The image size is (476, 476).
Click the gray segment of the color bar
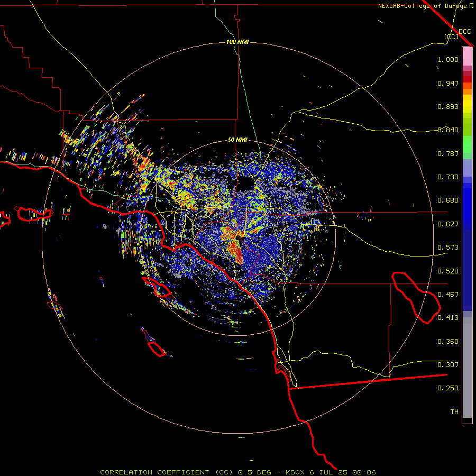coord(467,368)
